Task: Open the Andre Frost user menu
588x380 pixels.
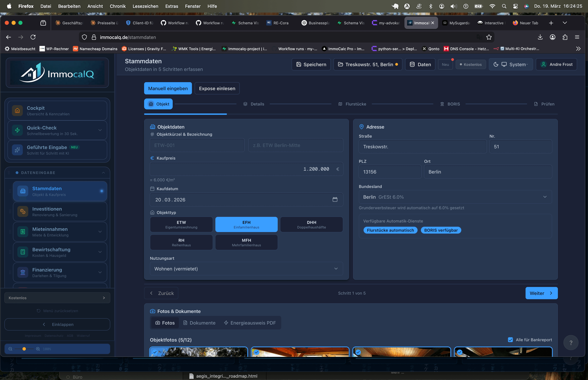Action: (x=556, y=64)
